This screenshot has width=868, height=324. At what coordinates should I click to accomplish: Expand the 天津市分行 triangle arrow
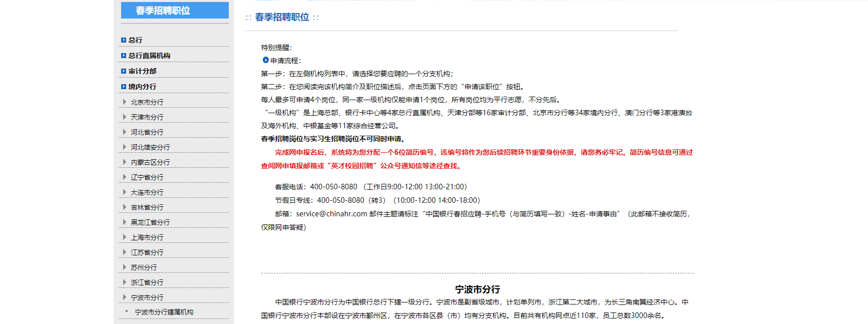coord(125,117)
